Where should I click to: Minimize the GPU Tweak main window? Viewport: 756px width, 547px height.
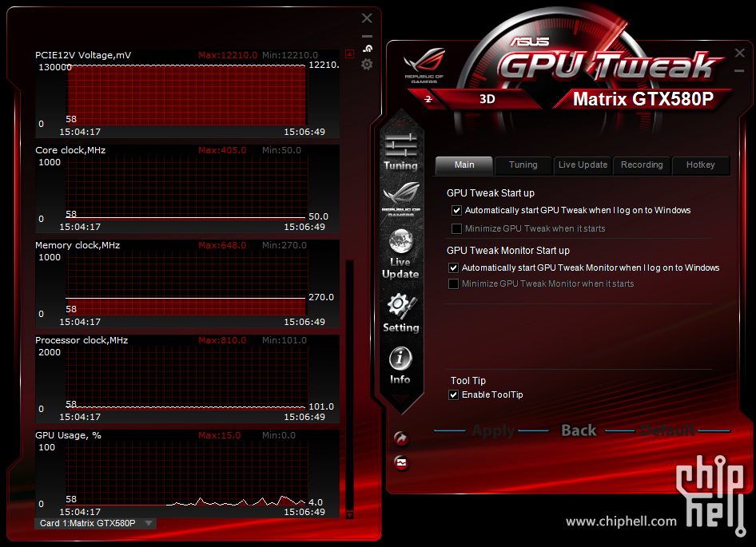(x=739, y=71)
